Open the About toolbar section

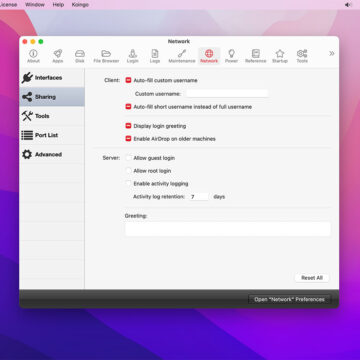pos(33,56)
